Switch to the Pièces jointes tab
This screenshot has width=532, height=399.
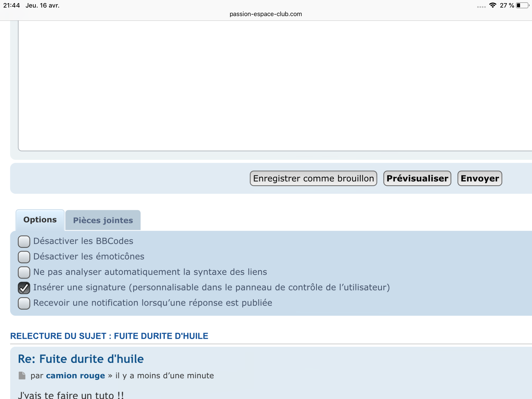click(103, 220)
